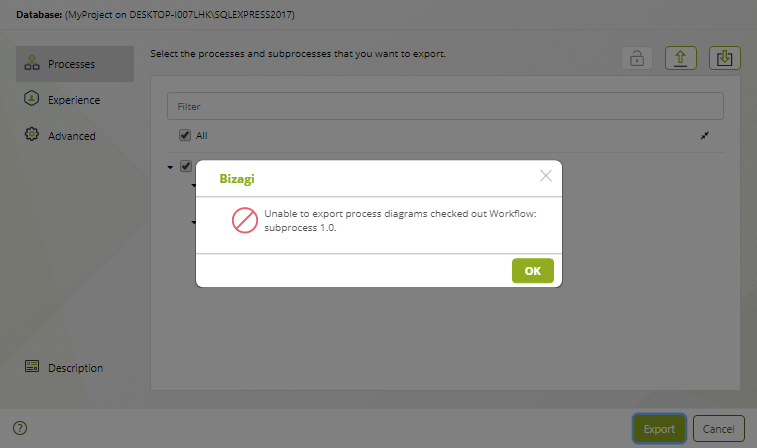Uncheck the top-level process tree checkbox
The width and height of the screenshot is (757, 448).
[x=186, y=166]
